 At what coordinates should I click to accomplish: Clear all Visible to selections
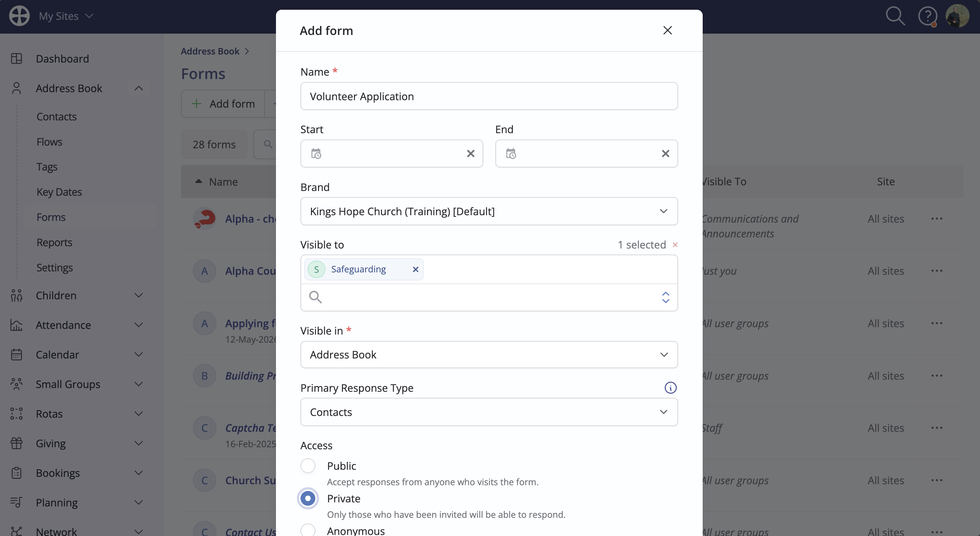(675, 245)
